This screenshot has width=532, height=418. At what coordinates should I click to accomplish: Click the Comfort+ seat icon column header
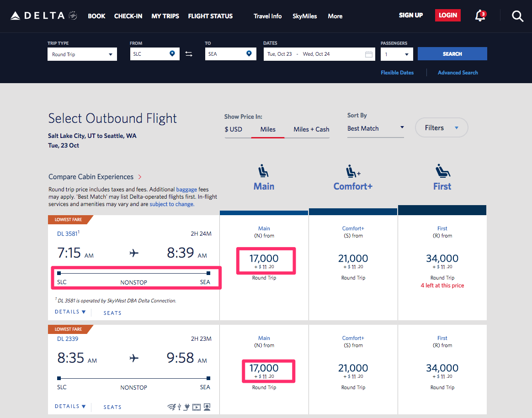point(352,171)
